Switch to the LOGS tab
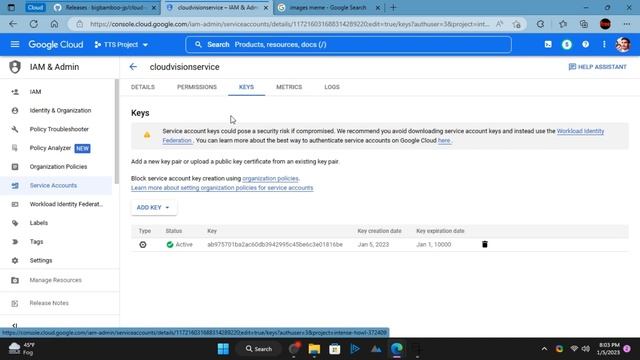 (332, 87)
